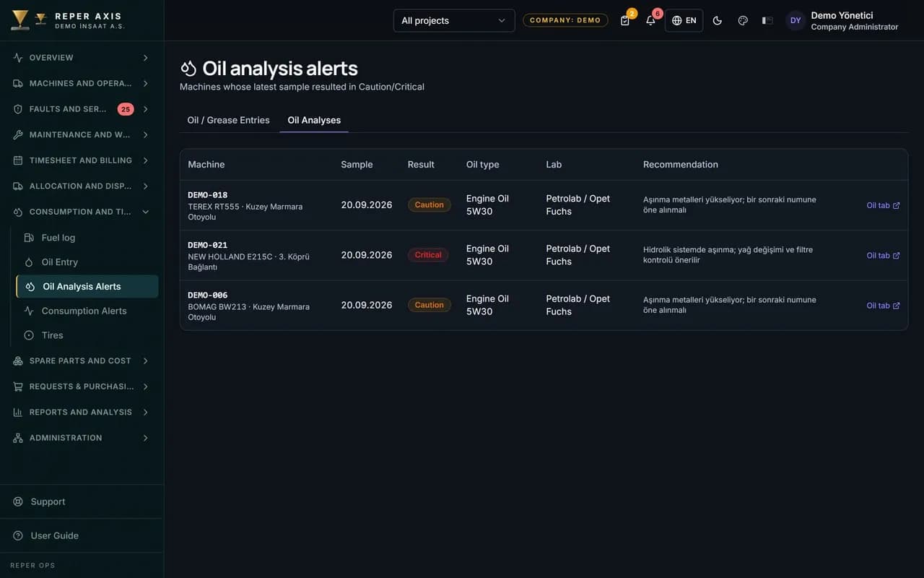
Task: Click the Timesheet and Billing calendar icon
Action: pyautogui.click(x=18, y=160)
